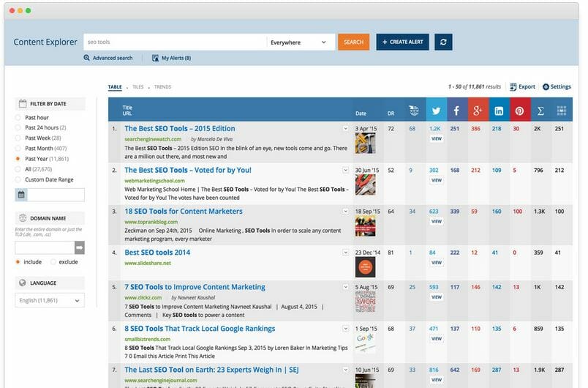Click the Create Alert button
Viewport: 588px width, 388px height.
pyautogui.click(x=402, y=42)
